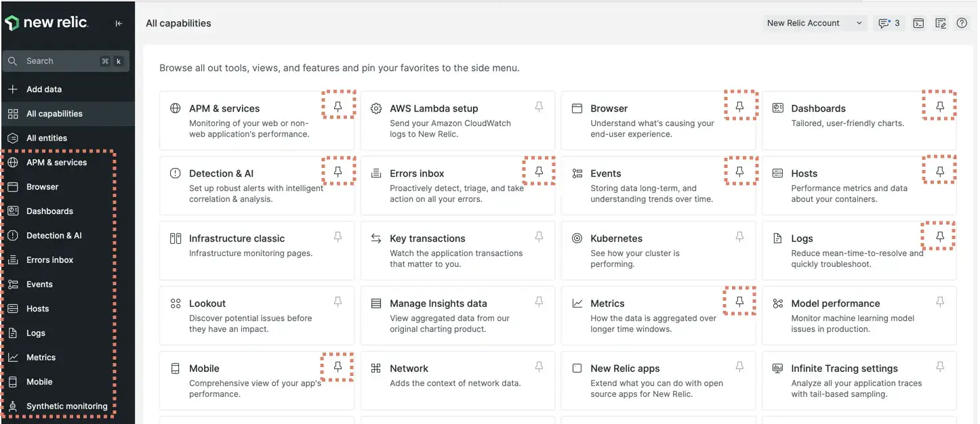Viewport: 980px width, 424px height.
Task: Open the query console icon
Action: click(918, 23)
